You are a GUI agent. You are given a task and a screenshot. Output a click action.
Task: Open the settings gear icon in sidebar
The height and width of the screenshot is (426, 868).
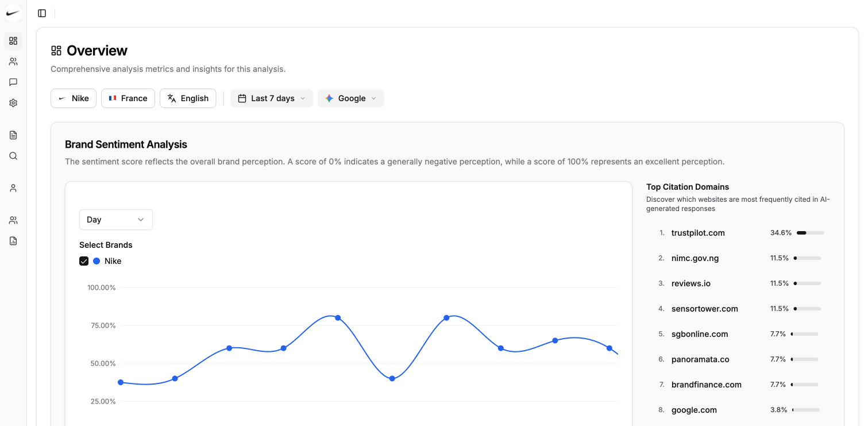(x=13, y=103)
